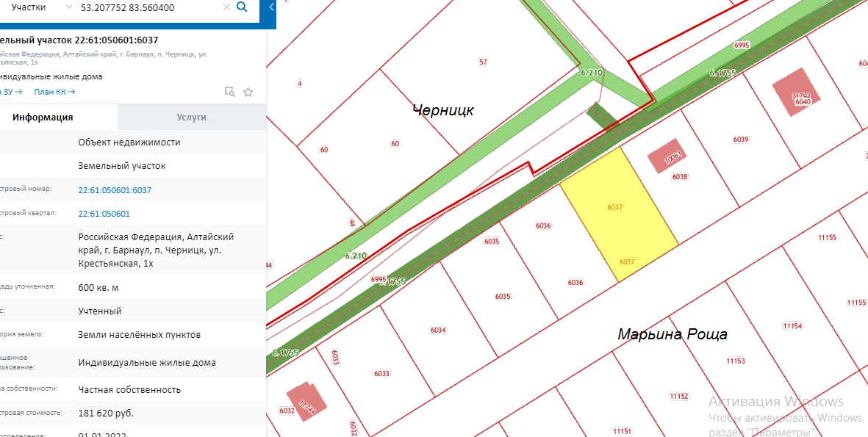Click the value Частная собственность
868x437 pixels.
129,389
